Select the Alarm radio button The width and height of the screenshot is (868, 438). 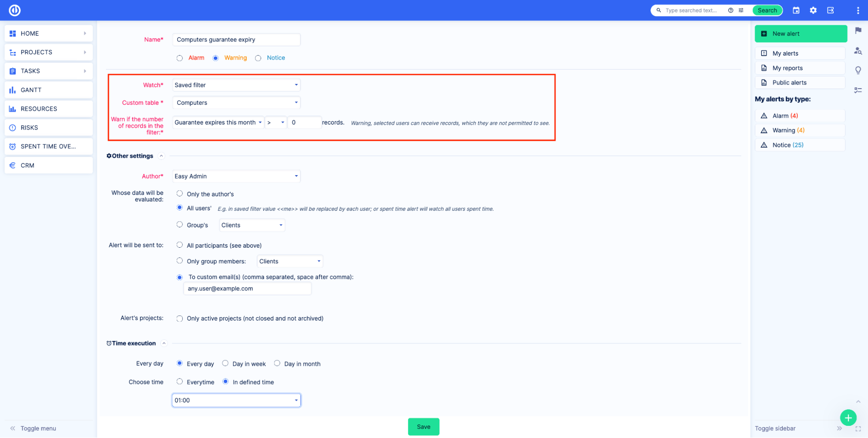point(180,58)
